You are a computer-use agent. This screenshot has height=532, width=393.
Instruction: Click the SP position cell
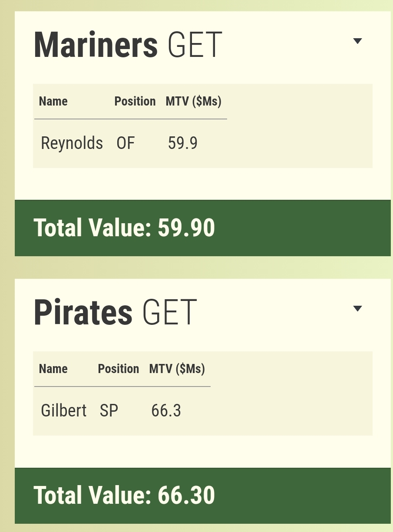coord(109,410)
